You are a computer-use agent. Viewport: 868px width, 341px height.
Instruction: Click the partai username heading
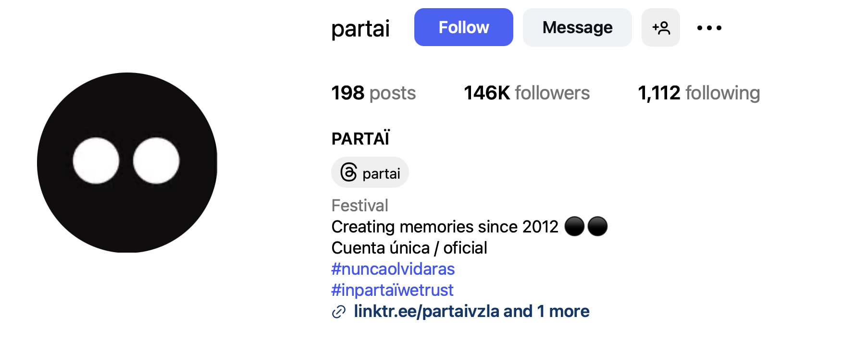[360, 29]
